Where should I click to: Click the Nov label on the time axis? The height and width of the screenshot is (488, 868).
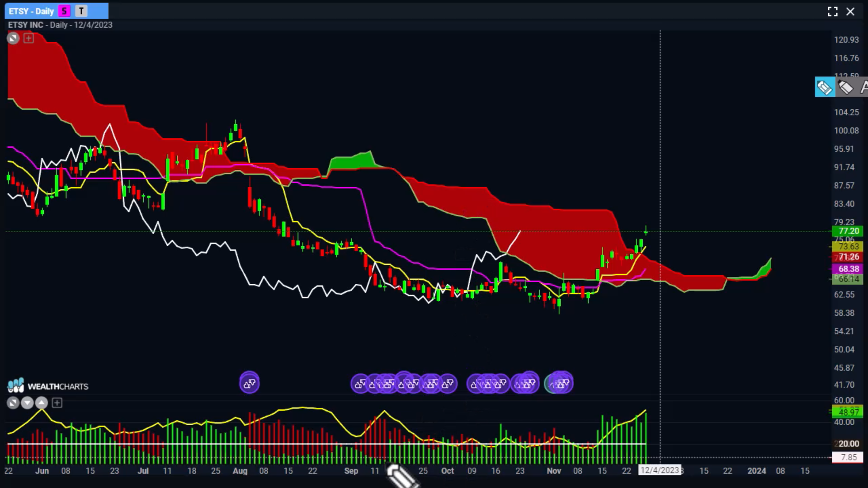pyautogui.click(x=554, y=471)
